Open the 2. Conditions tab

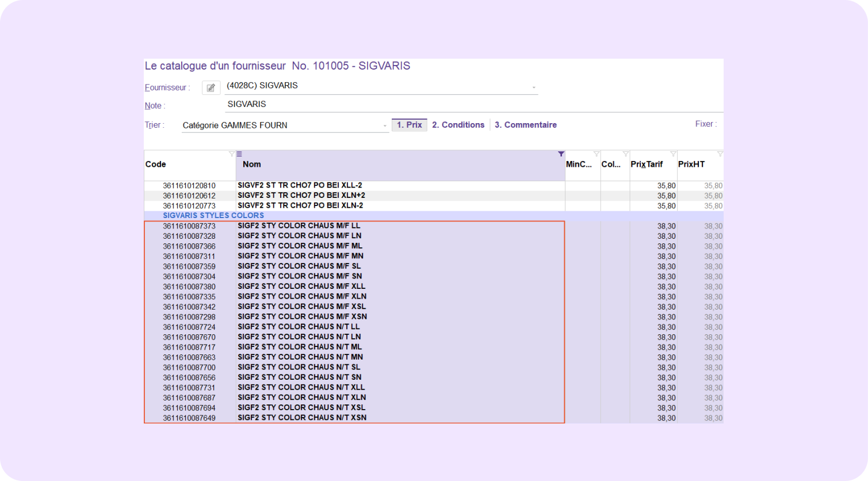458,125
